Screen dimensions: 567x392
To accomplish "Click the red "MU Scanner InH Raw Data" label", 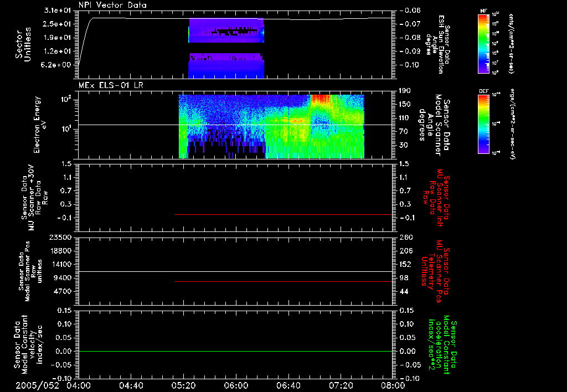I will tap(436, 198).
